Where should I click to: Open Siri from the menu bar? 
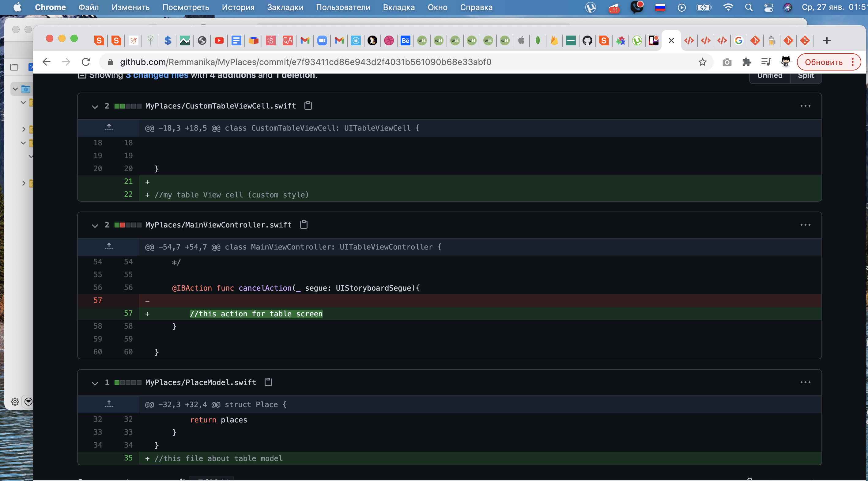point(787,7)
